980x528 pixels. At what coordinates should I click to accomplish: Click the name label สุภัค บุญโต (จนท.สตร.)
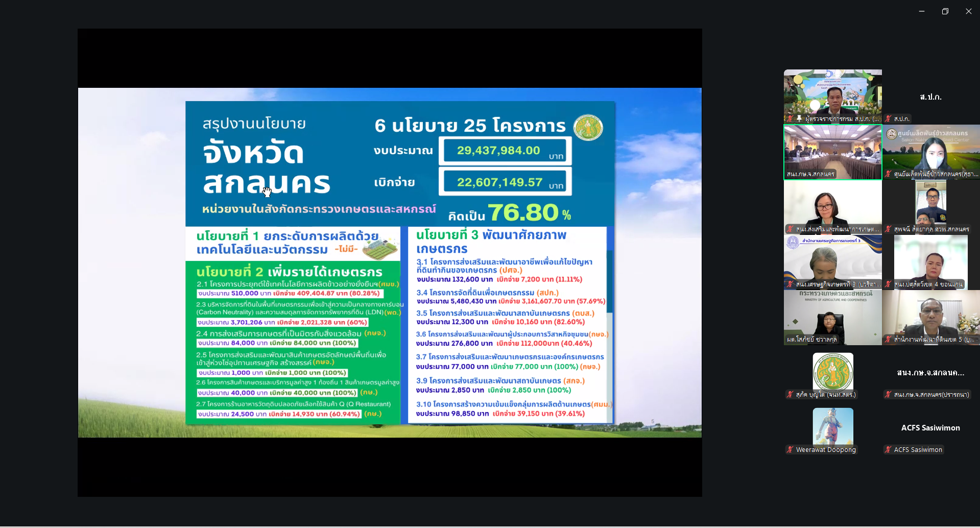(826, 395)
